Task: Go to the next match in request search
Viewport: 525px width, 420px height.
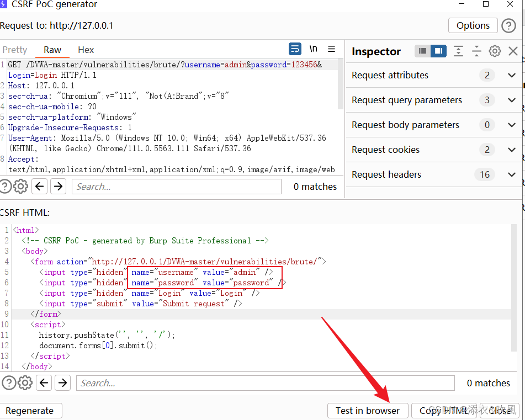Action: (59, 186)
